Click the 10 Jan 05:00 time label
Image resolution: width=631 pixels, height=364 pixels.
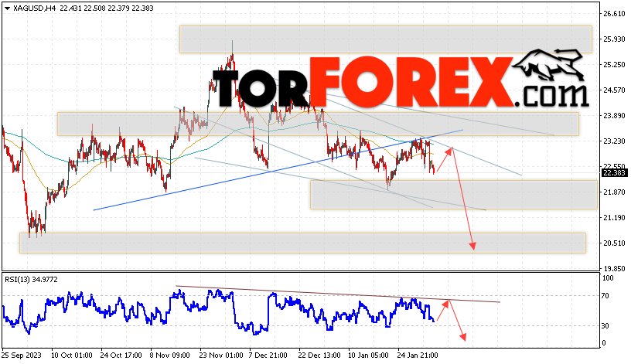point(369,355)
